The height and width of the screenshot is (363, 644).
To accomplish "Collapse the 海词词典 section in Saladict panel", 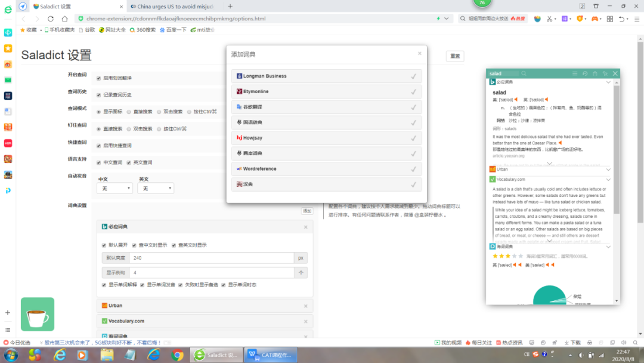I will click(608, 247).
